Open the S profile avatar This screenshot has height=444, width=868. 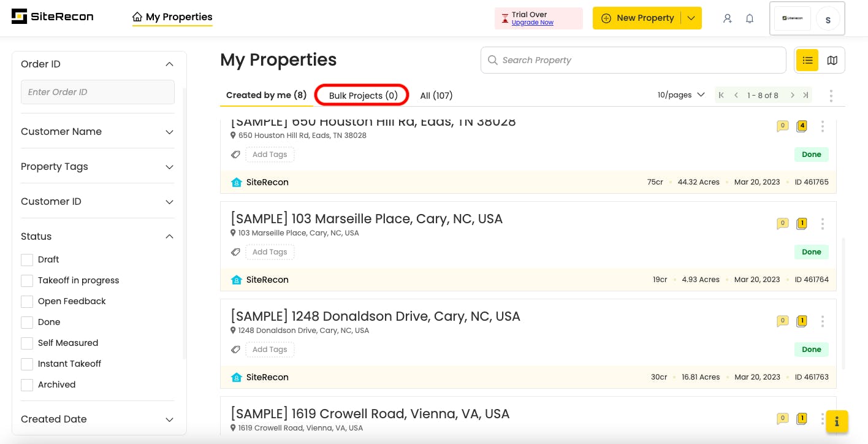pos(828,20)
